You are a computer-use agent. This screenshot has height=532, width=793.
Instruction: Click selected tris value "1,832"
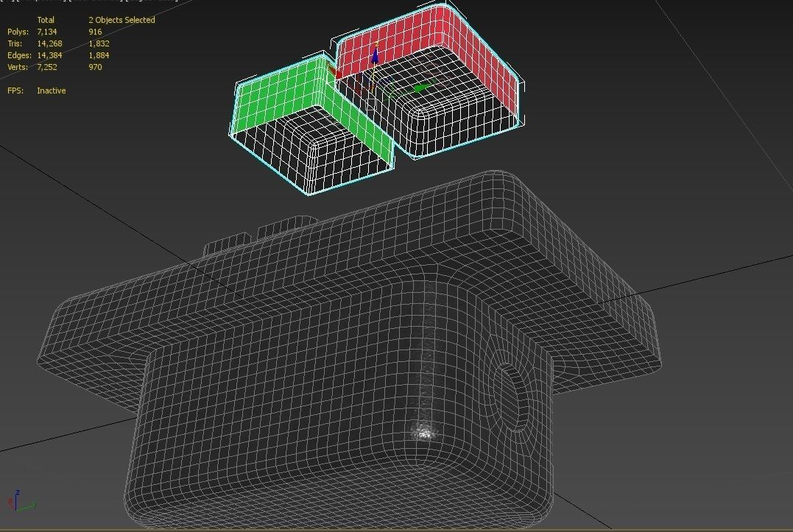pos(99,43)
